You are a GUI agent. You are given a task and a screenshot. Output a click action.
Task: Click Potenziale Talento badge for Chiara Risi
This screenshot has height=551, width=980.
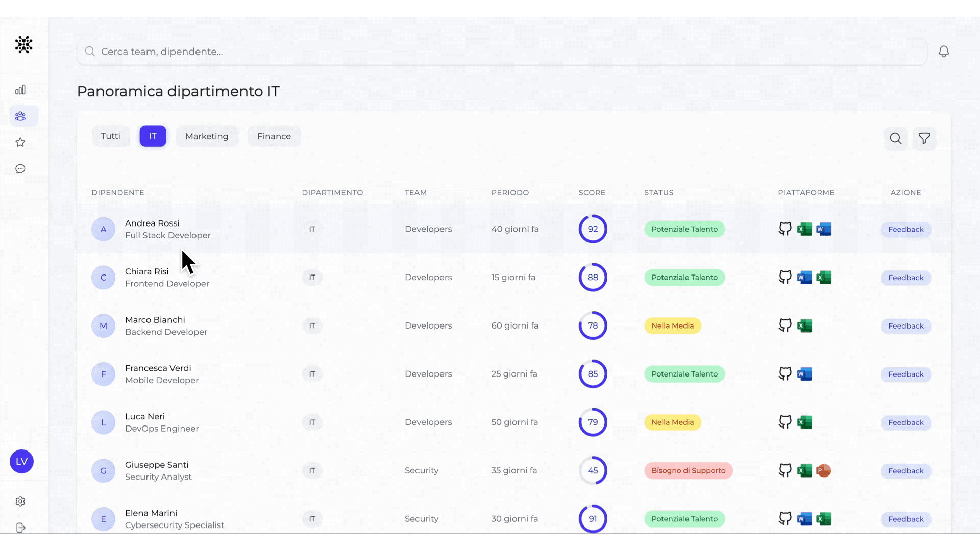[x=684, y=278]
